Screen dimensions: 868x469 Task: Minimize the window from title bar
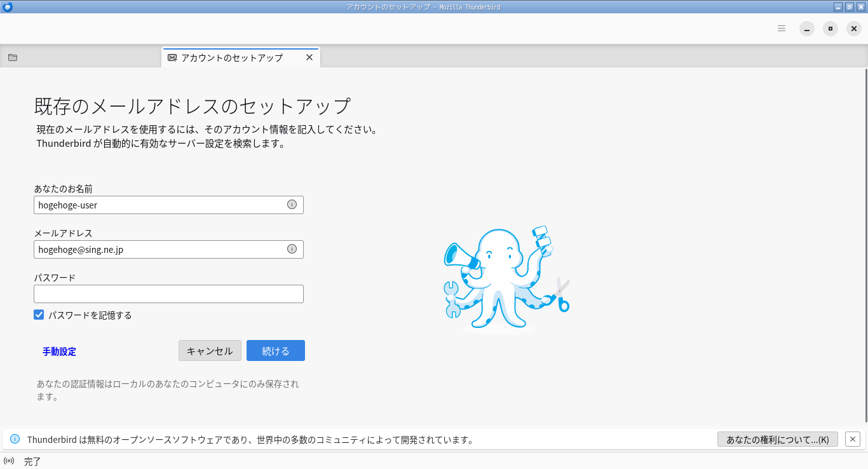click(x=838, y=6)
